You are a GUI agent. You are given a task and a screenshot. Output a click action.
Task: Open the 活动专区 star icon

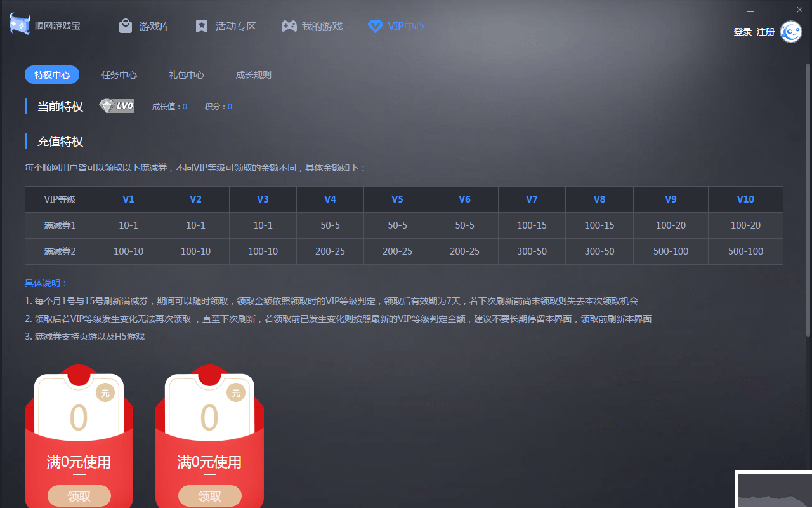click(202, 26)
